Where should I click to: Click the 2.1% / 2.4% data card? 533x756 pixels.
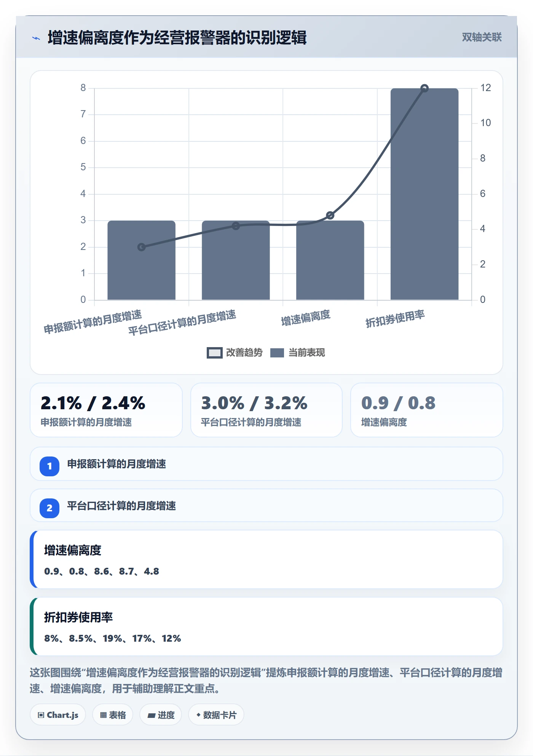[106, 410]
